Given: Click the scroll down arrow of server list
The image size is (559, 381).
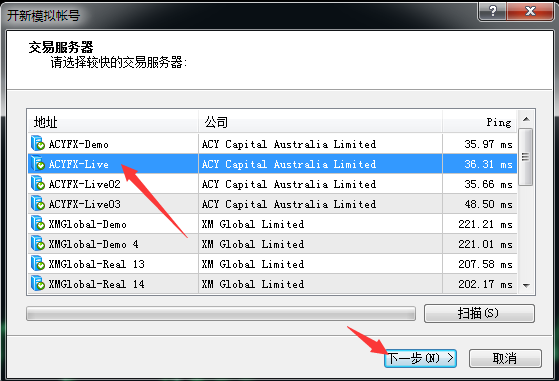Looking at the screenshot, I should [526, 285].
